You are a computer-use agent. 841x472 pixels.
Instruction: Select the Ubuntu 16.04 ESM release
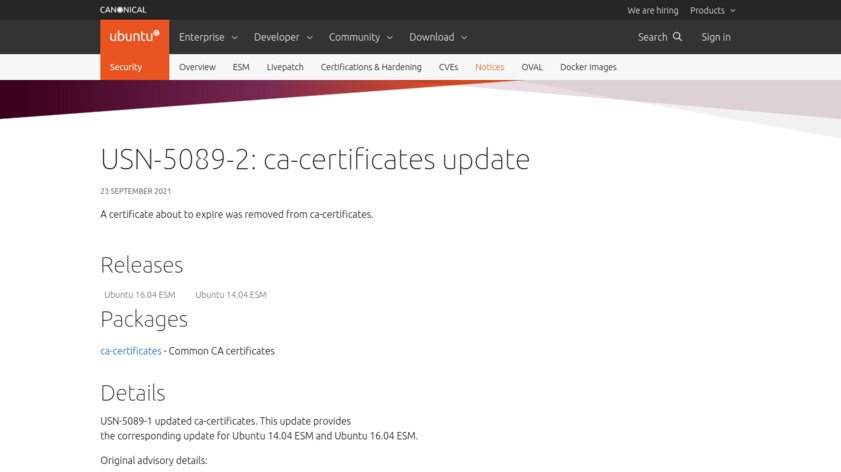(139, 294)
